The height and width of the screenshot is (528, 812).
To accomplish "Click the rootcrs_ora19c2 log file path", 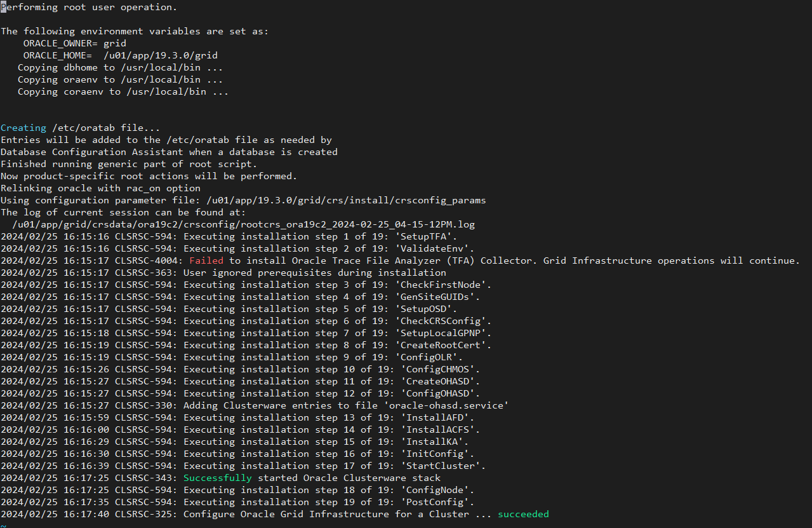I will 243,224.
